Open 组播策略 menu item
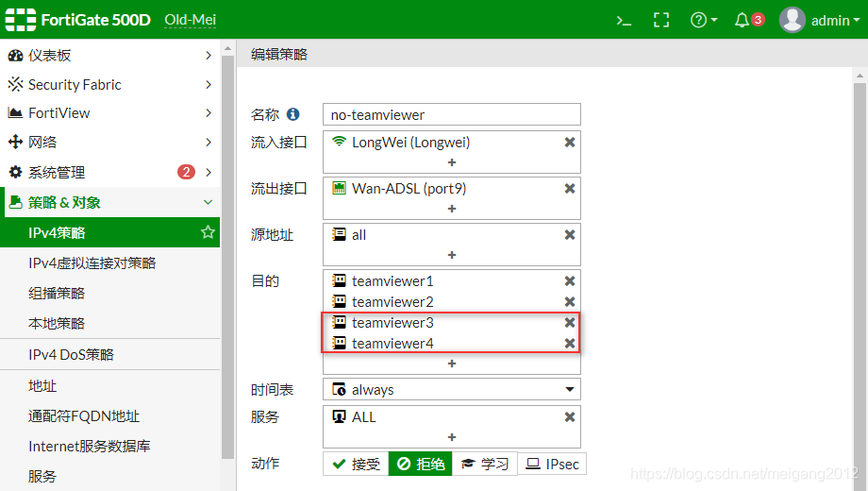The image size is (868, 491). pyautogui.click(x=57, y=293)
